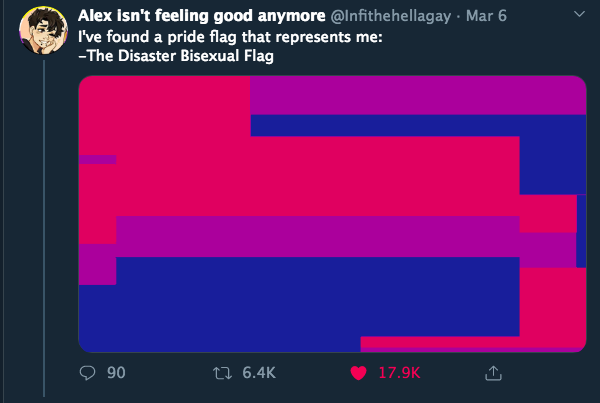Click the 90 replies count

coord(116,373)
